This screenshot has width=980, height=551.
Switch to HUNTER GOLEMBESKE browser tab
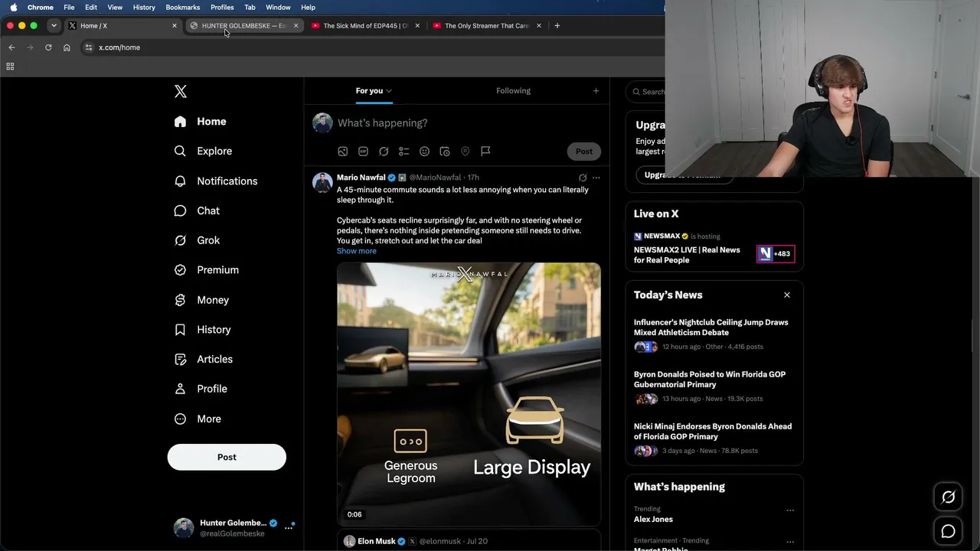pos(245,26)
